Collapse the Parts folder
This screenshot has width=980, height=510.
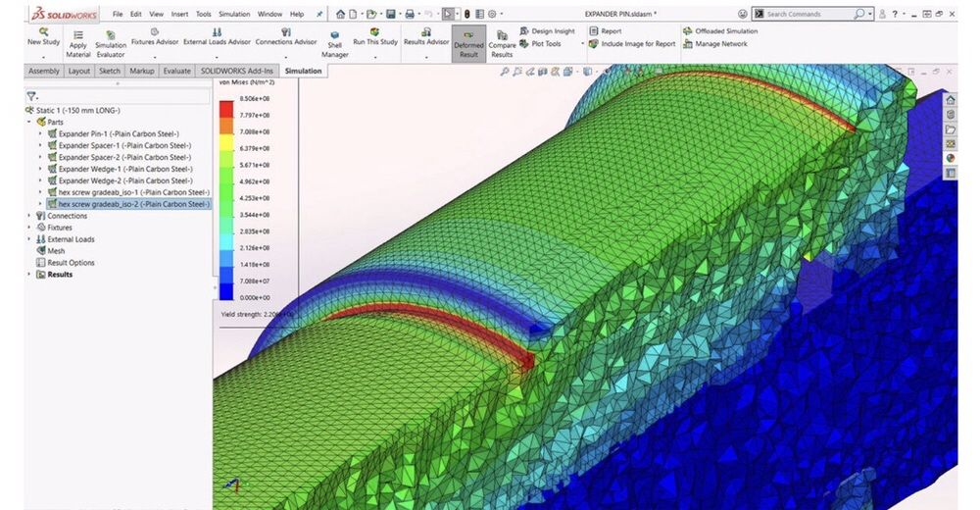tap(28, 122)
